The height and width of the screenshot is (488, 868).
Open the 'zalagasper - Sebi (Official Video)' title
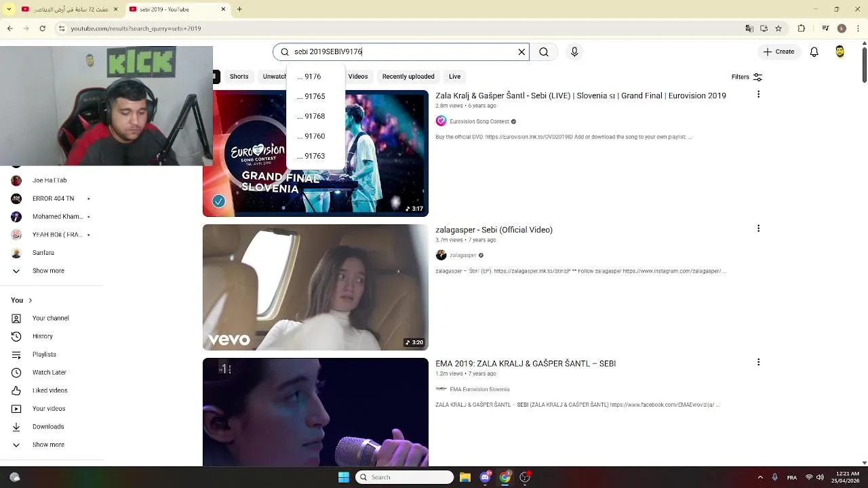[494, 230]
